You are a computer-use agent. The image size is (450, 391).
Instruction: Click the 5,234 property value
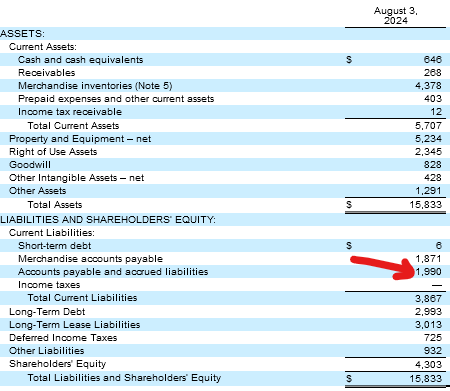(x=428, y=139)
